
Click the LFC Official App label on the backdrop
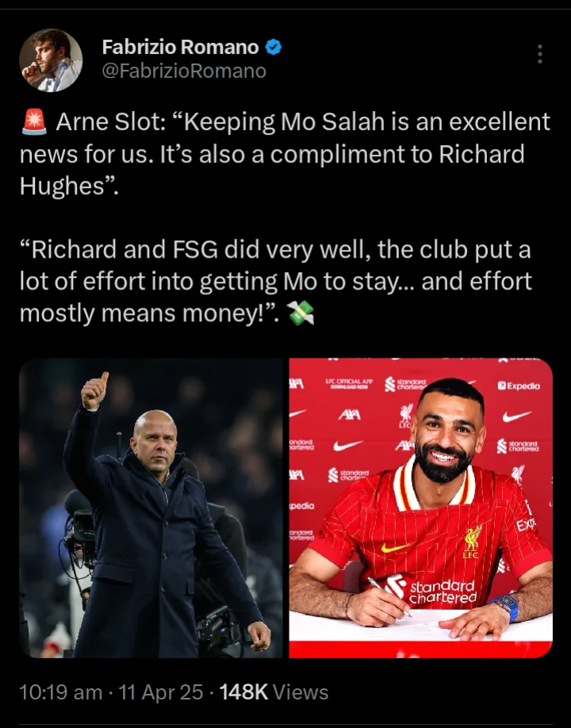pyautogui.click(x=349, y=384)
